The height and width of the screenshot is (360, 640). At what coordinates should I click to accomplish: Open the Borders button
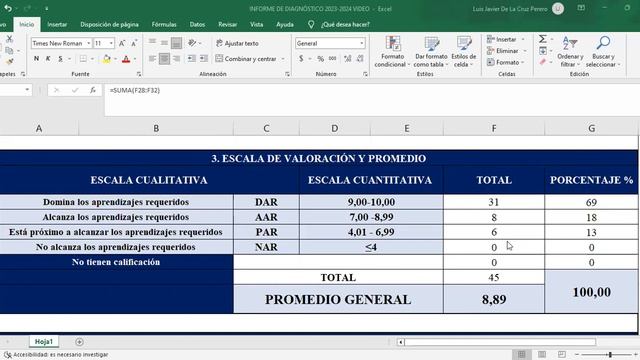pyautogui.click(x=83, y=59)
